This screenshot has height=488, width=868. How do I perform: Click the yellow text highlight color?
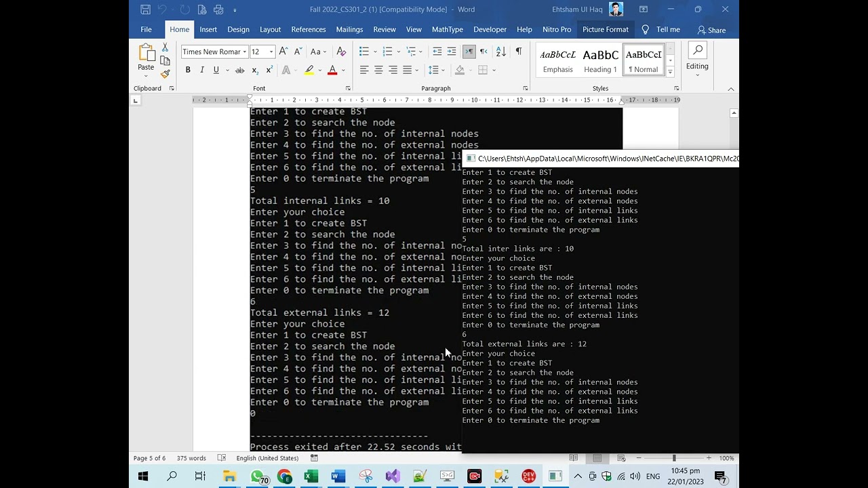309,70
